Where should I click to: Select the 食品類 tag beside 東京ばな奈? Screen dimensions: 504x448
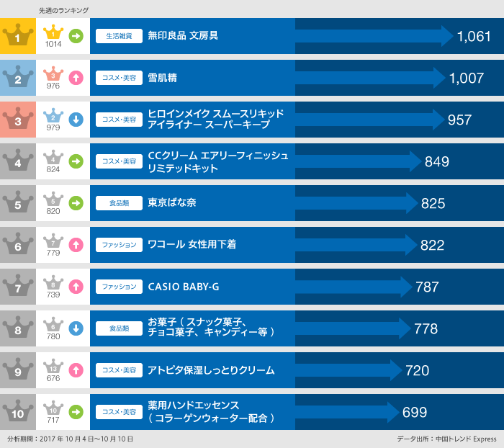119,203
